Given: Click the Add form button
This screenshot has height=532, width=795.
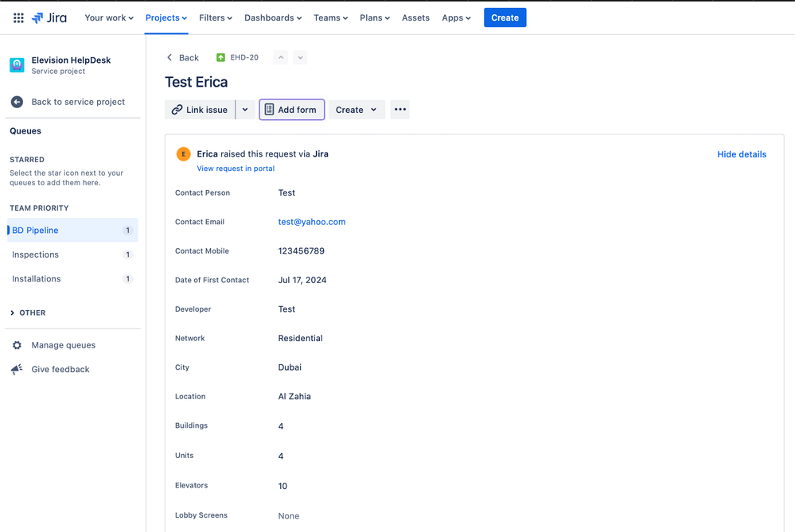Looking at the screenshot, I should point(291,110).
